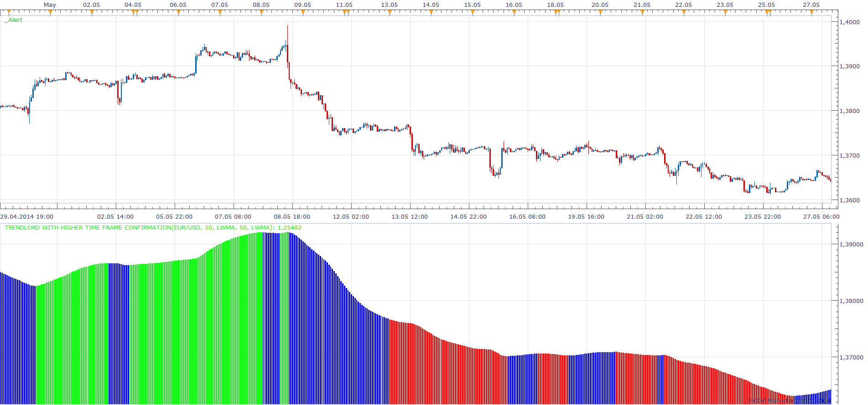Viewport: 868px width, 405px height.
Task: Click the 1,4000 price axis label
Action: point(850,22)
